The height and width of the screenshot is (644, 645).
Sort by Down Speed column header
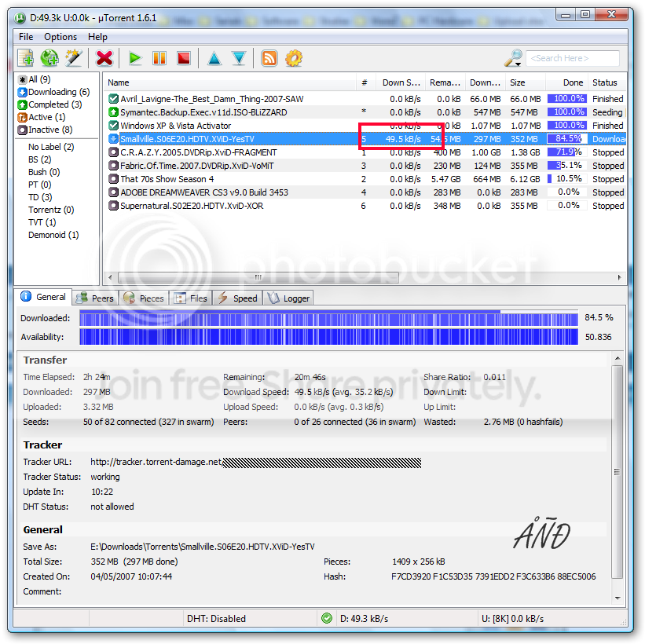[401, 82]
